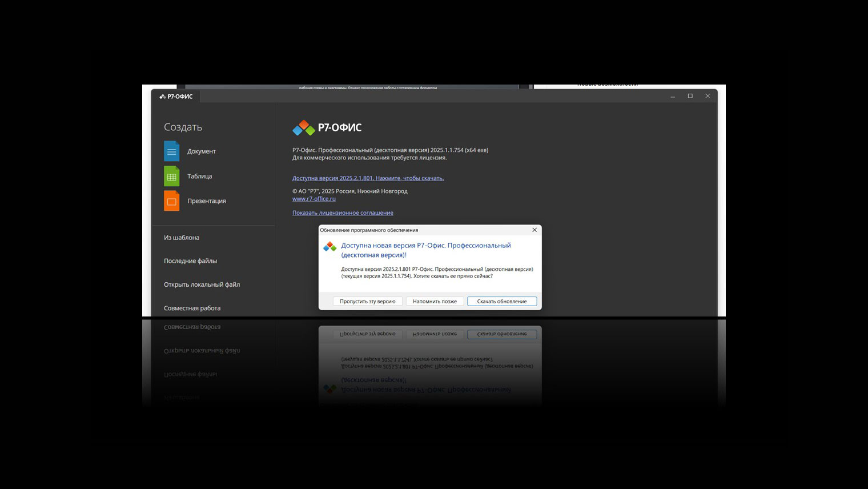
Task: Close the Р7-Офис main window
Action: pos(708,97)
